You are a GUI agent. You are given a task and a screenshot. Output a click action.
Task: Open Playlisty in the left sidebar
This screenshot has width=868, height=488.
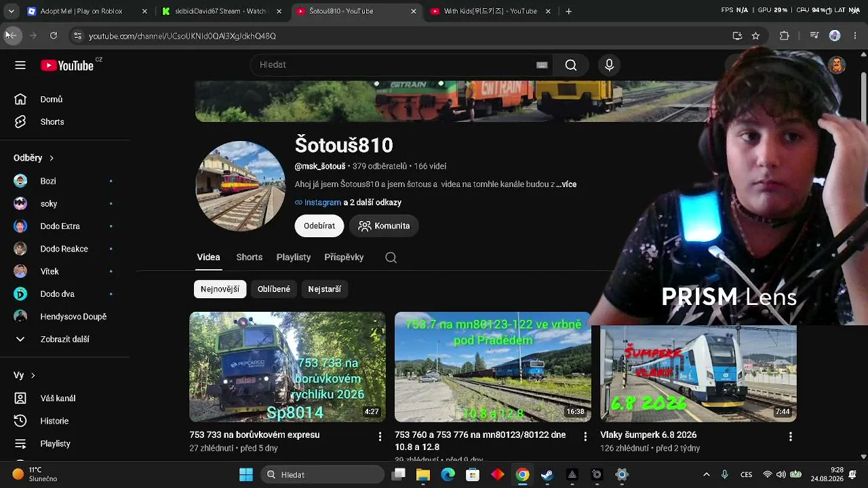(65, 443)
